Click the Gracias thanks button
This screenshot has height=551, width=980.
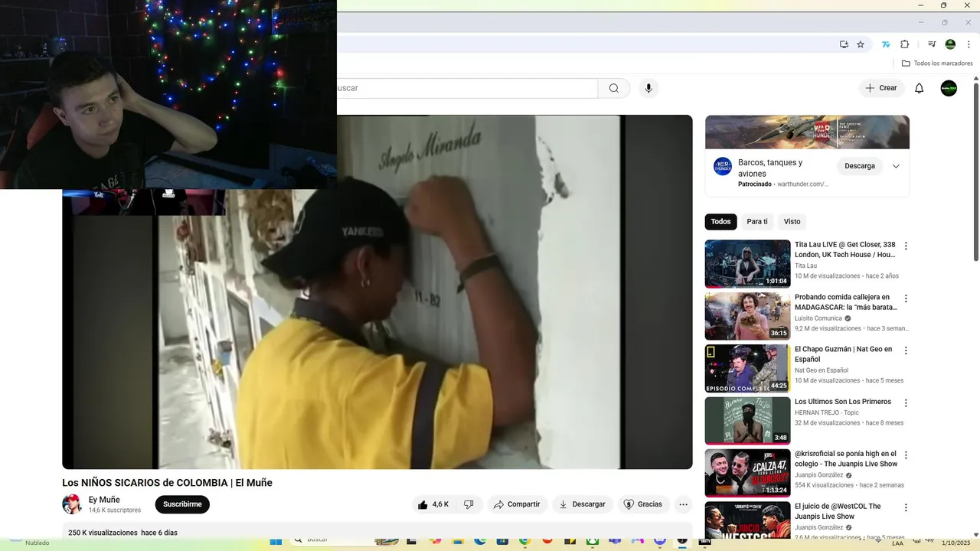pos(643,504)
